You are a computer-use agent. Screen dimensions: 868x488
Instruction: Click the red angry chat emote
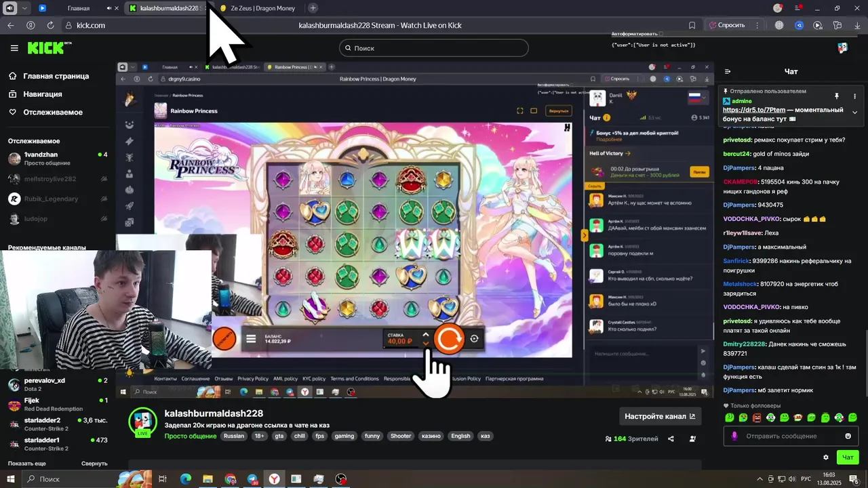(757, 418)
